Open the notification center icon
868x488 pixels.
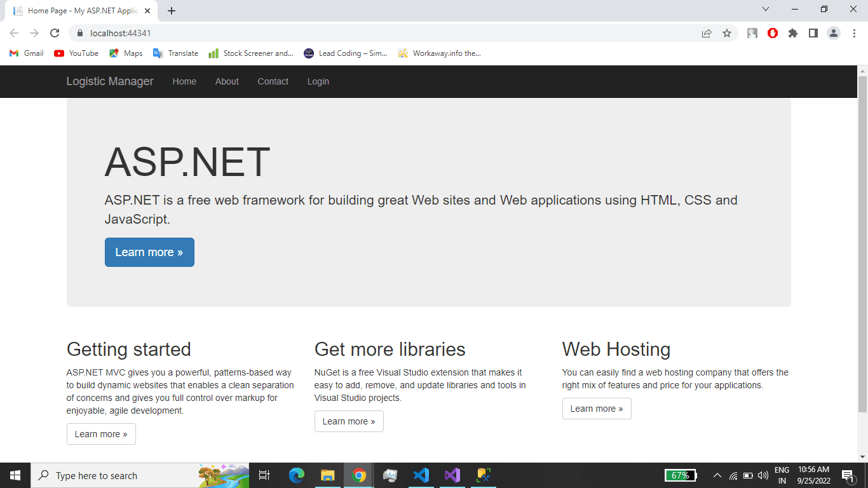click(x=848, y=475)
